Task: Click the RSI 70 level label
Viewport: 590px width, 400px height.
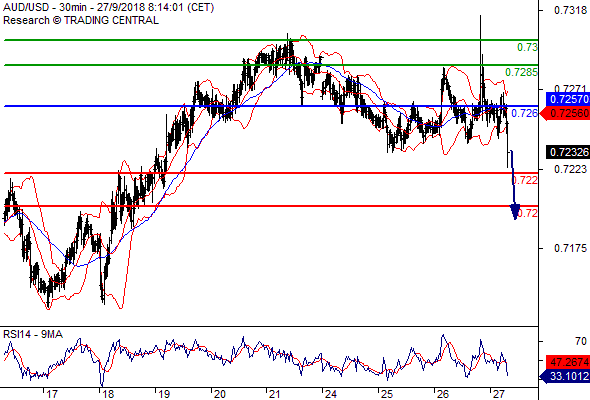Action: 581,341
